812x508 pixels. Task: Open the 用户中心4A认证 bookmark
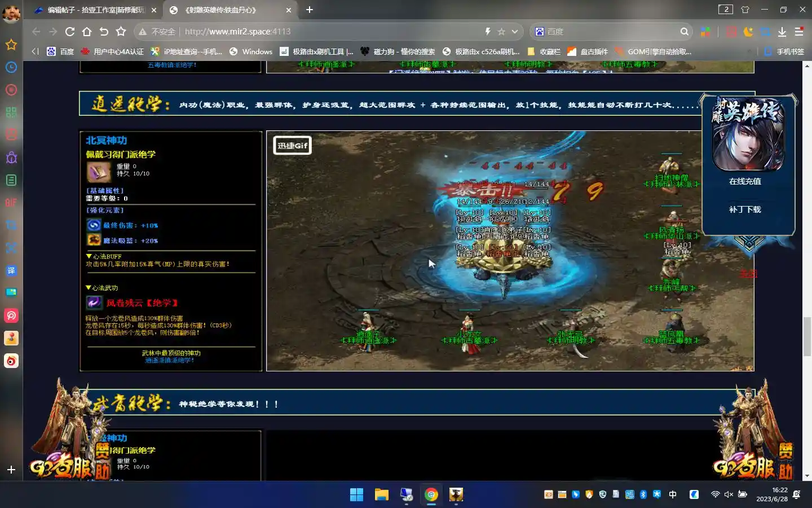point(112,51)
